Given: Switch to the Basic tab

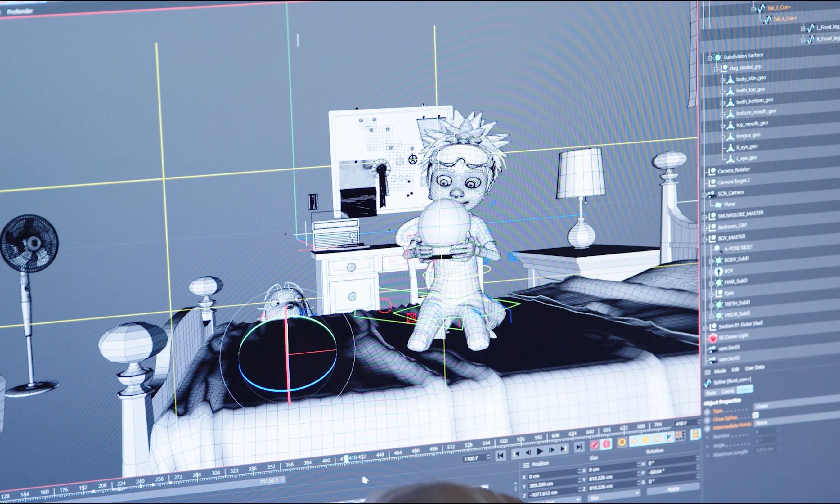Looking at the screenshot, I should pos(712,393).
